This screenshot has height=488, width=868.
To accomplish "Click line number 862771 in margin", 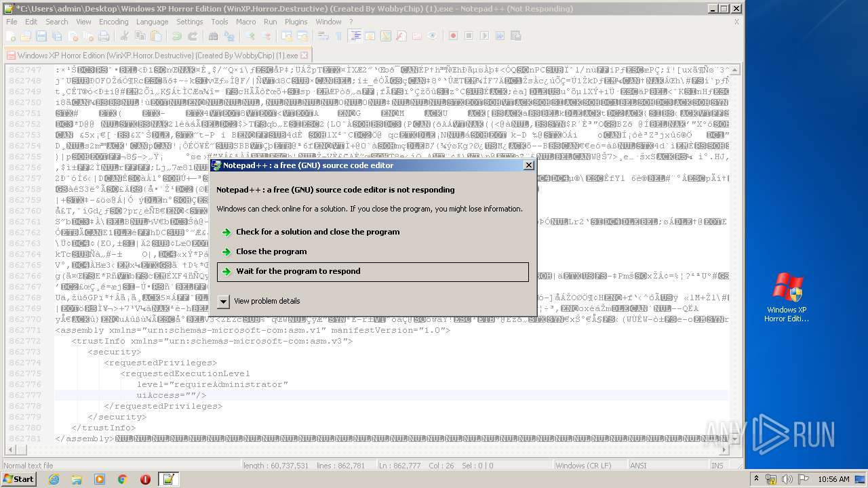I will tap(25, 330).
